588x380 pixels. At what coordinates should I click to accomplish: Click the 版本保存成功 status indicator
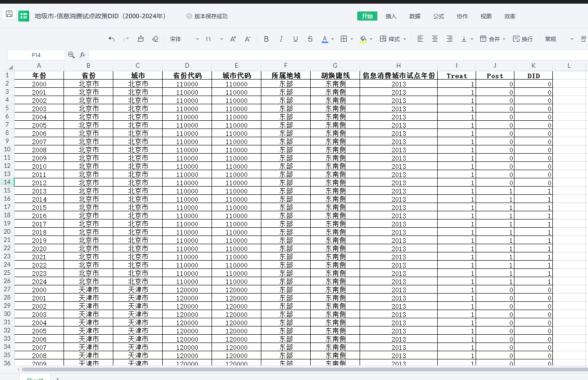207,16
